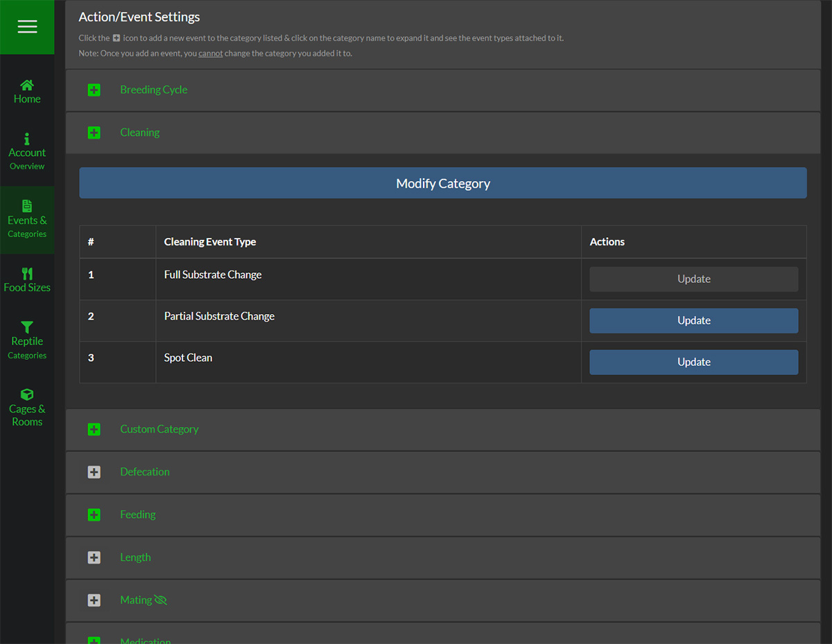Open Food Sizes label

coord(27,287)
